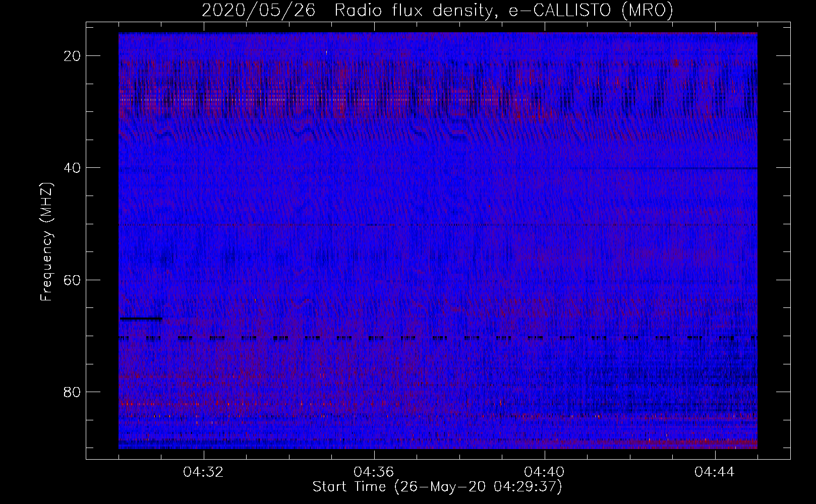
Task: Click the time tick label '04:36'
Action: coord(374,472)
